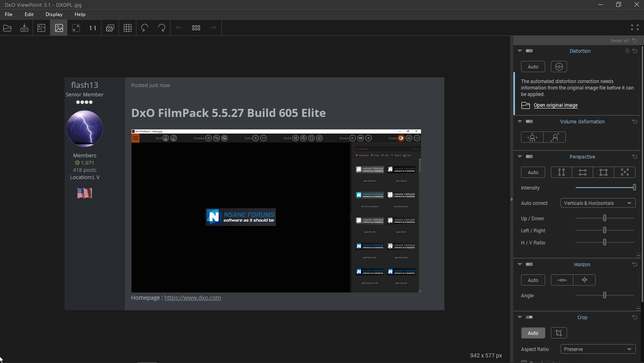Screen dimensions: 644x363
Task: Zoom to 1:1 view
Action: [x=93, y=28]
